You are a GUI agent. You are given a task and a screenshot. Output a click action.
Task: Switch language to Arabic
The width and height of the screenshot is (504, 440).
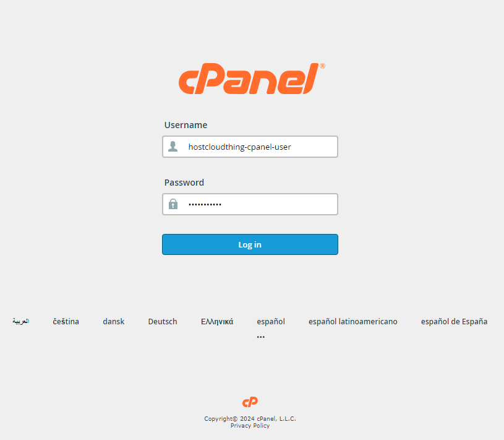[21, 321]
